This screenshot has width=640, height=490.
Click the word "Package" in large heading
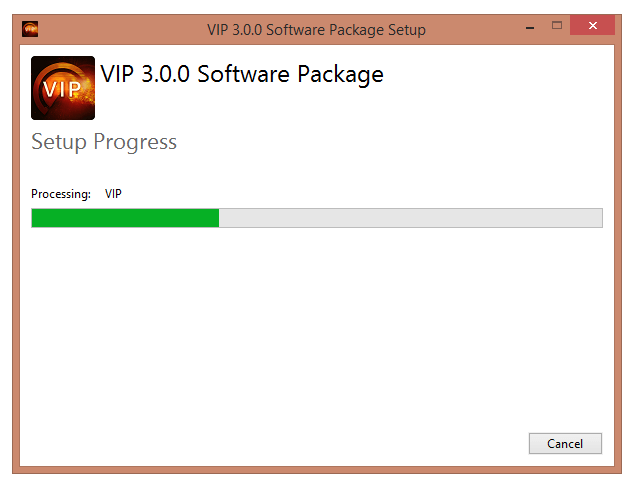(340, 75)
